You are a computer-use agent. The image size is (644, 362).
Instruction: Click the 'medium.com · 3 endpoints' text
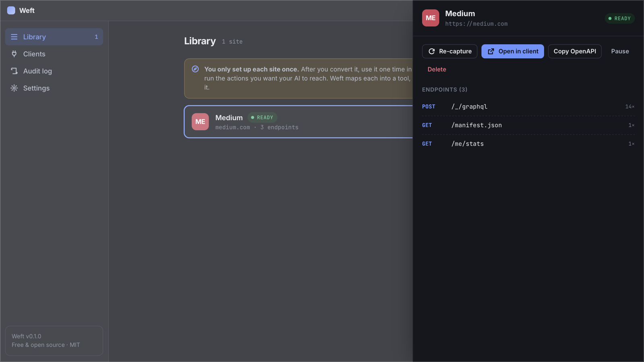click(257, 127)
